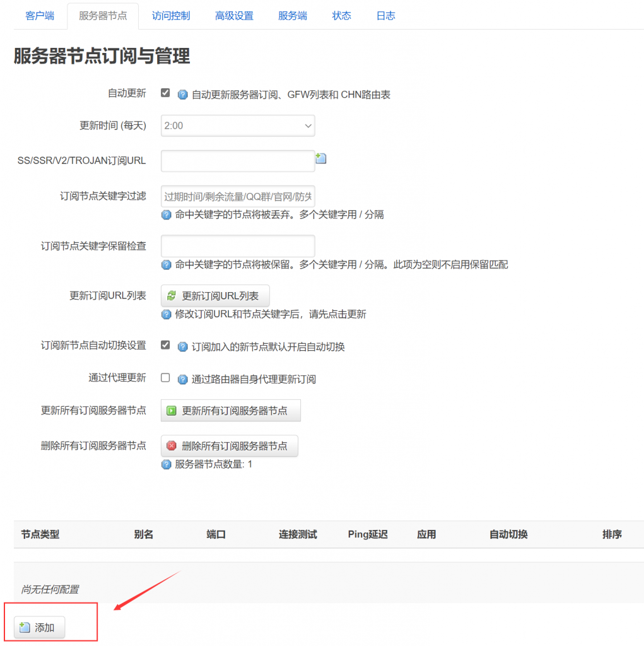This screenshot has width=644, height=646.
Task: Uncheck 订阅新节点自动切换设置 checkbox
Action: point(165,345)
